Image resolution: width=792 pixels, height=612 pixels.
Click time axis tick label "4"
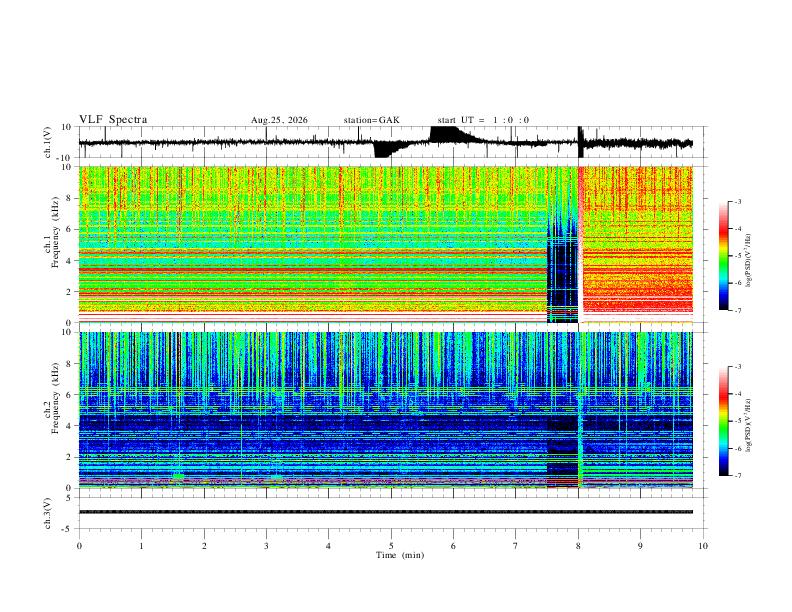coord(329,546)
